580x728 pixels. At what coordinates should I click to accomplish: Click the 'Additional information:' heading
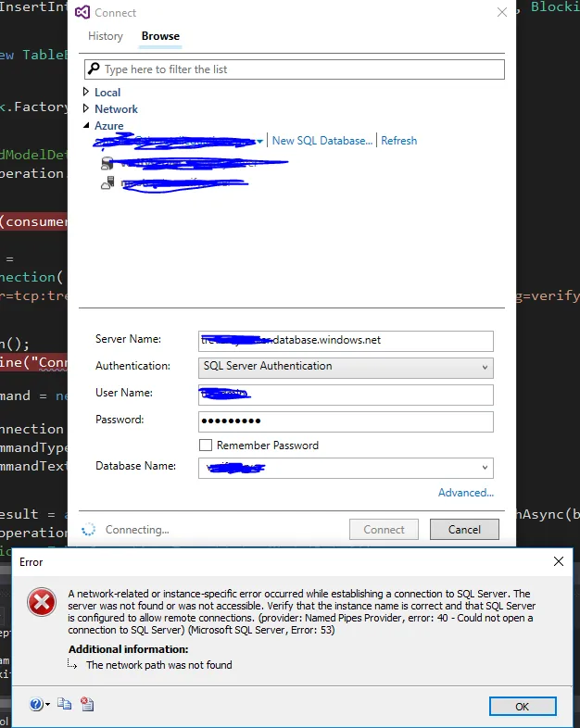[x=129, y=649]
